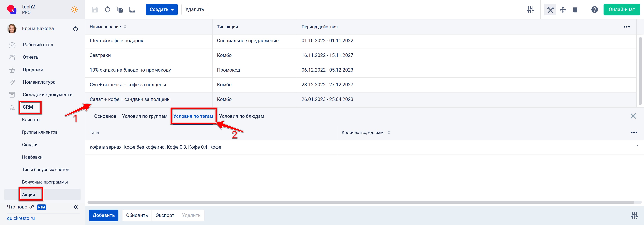Click the tags cell кофе в зернах, Кофе без кофеина
The height and width of the screenshot is (225, 644).
click(211, 147)
